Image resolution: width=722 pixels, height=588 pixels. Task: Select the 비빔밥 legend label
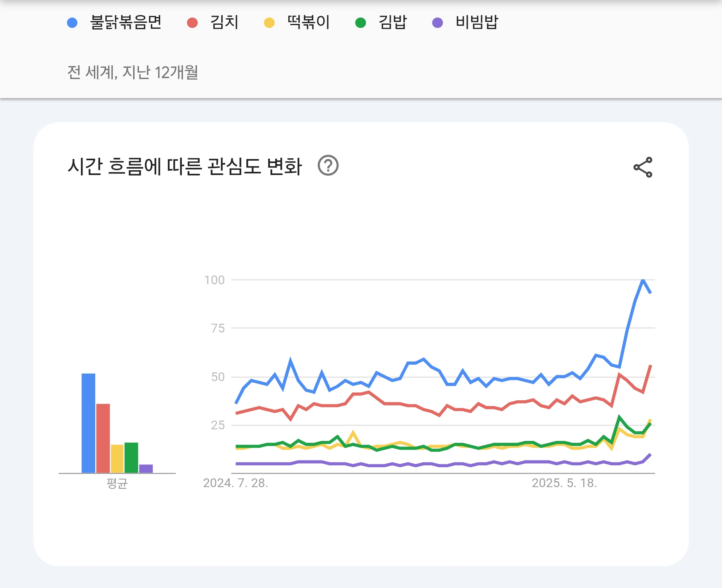tap(477, 22)
